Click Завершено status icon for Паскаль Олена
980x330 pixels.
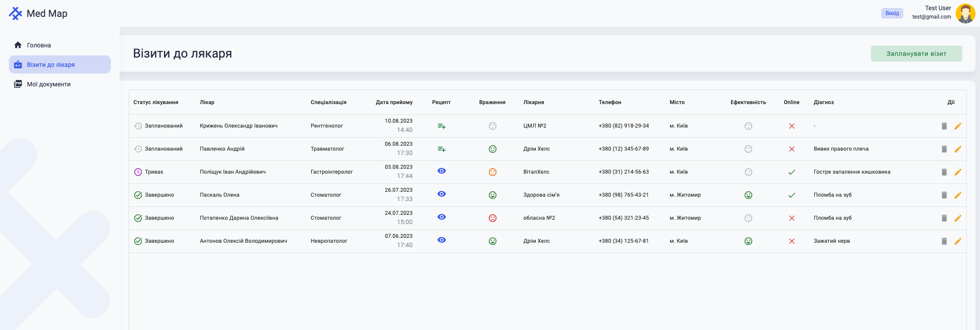(x=138, y=195)
